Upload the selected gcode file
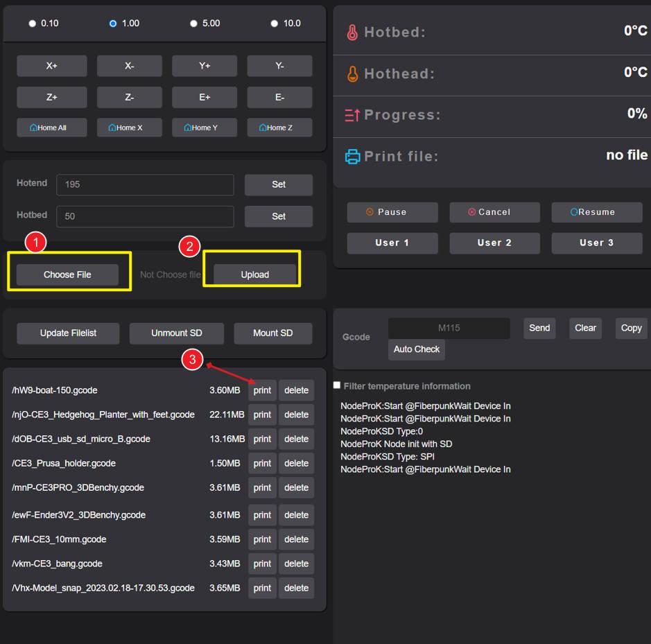 pyautogui.click(x=254, y=275)
